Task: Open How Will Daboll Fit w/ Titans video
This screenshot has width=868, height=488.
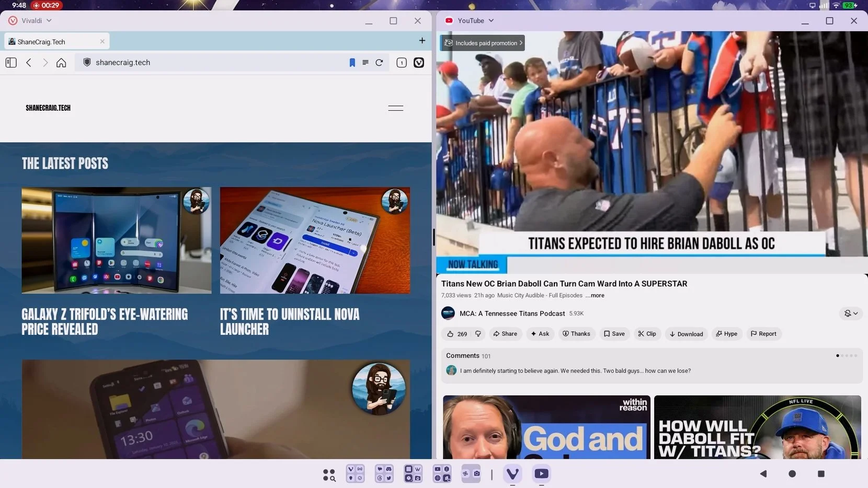Action: (x=758, y=427)
